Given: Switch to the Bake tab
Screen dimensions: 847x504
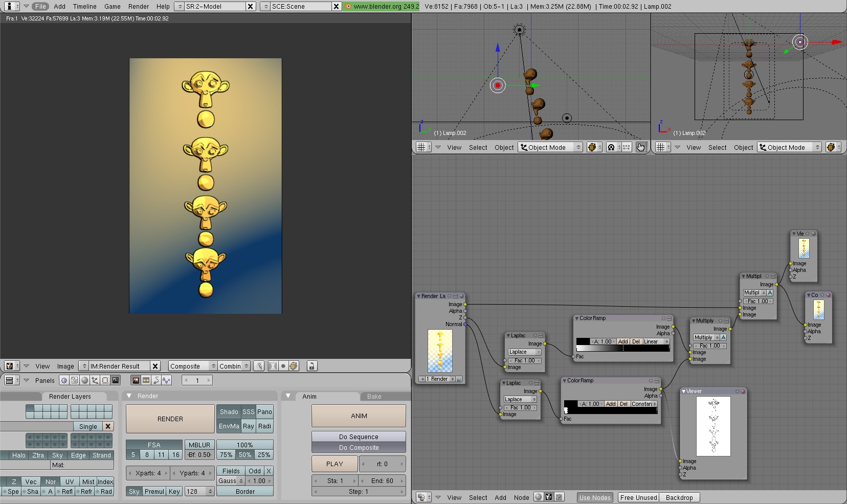Looking at the screenshot, I should click(374, 396).
